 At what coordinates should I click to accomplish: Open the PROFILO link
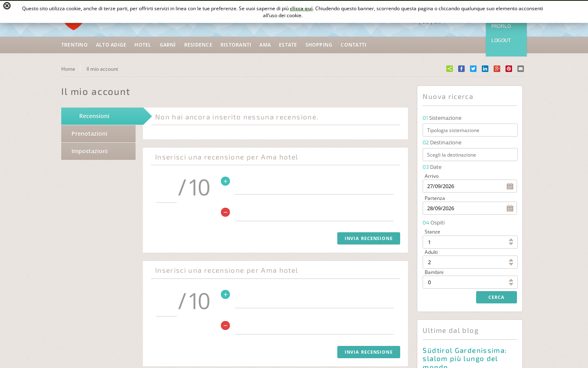click(501, 26)
